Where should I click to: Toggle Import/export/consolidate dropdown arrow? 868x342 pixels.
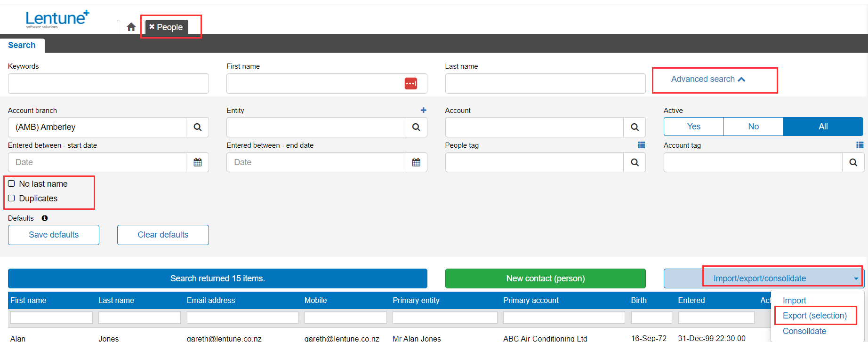coord(856,278)
